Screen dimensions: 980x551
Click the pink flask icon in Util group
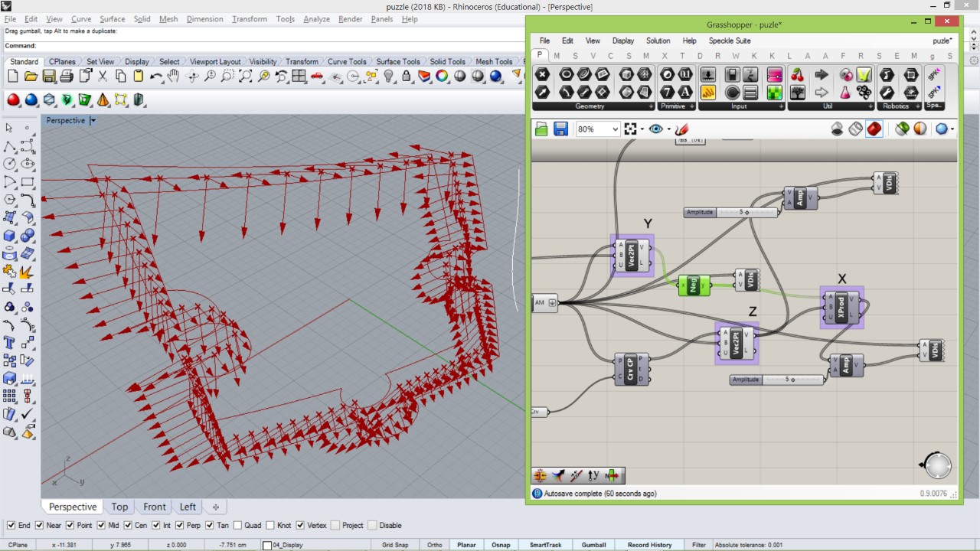point(845,93)
